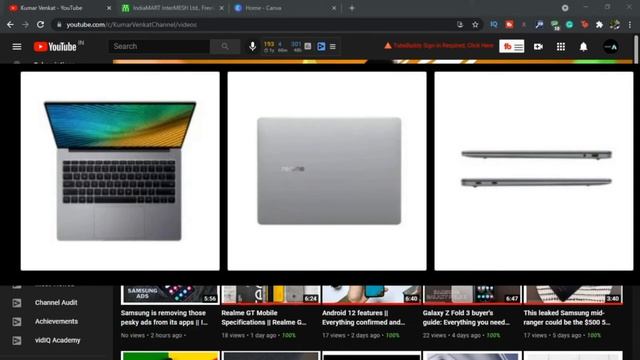Click the Channel Audit sidebar icon
Image resolution: width=640 pixels, height=360 pixels.
click(17, 303)
